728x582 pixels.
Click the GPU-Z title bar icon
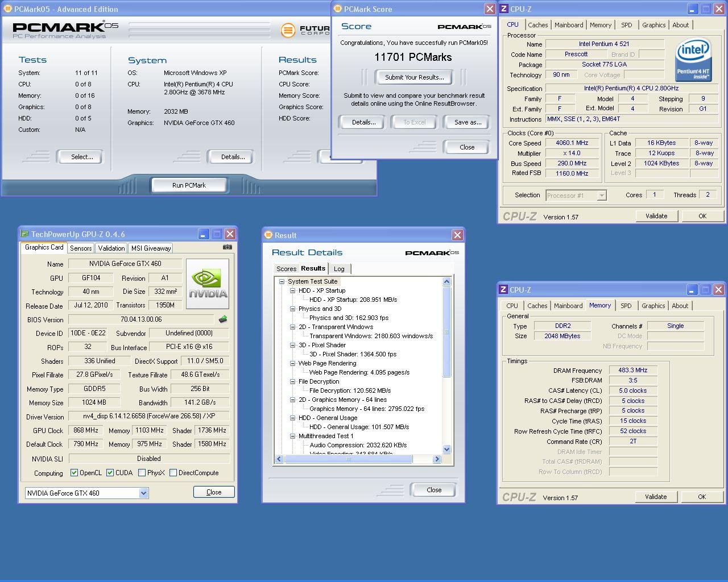[24, 234]
